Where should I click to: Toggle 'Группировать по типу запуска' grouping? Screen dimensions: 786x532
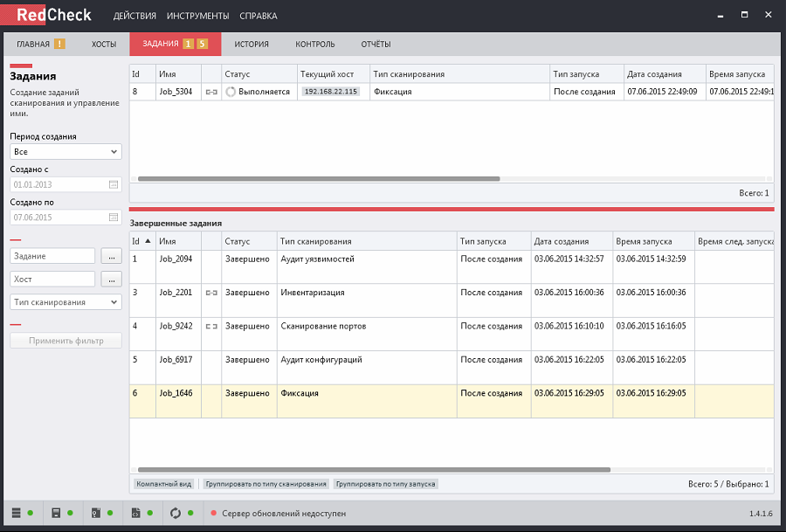pyautogui.click(x=385, y=484)
